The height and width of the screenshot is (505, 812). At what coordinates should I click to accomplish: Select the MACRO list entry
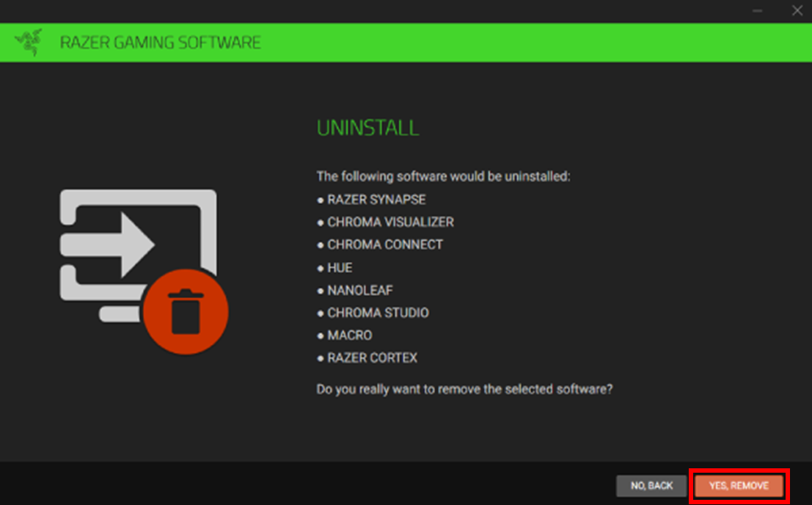(x=350, y=335)
